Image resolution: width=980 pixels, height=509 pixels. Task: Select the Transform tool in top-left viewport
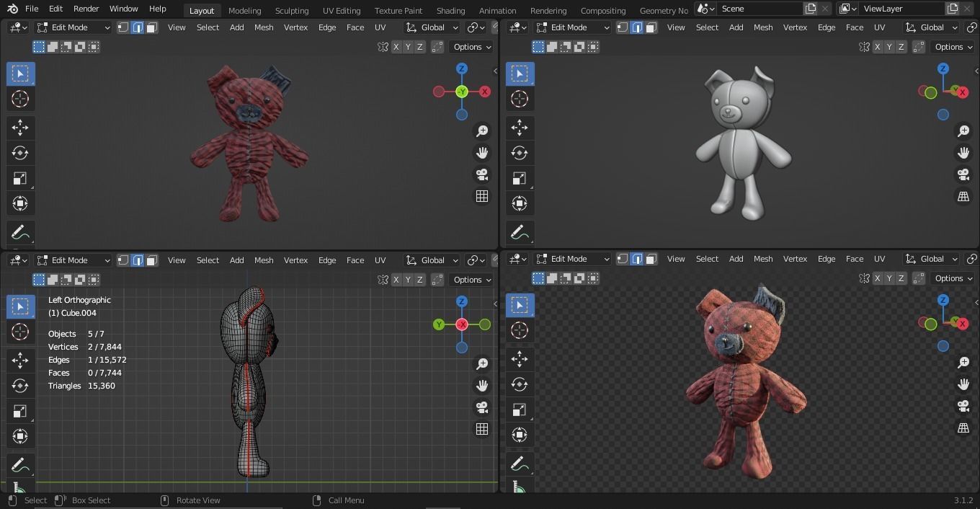20,203
